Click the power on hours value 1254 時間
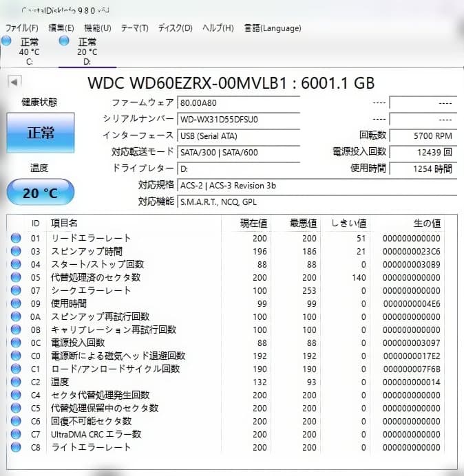 (423, 169)
